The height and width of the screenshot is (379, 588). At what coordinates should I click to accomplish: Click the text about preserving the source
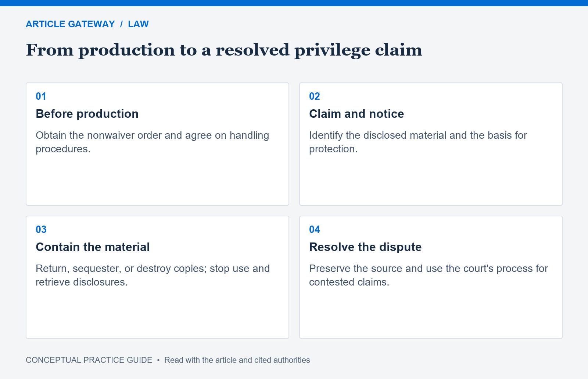click(x=429, y=275)
